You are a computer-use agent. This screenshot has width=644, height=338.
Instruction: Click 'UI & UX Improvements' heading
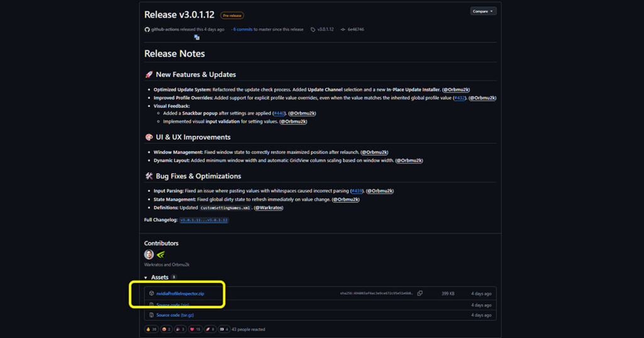[193, 137]
